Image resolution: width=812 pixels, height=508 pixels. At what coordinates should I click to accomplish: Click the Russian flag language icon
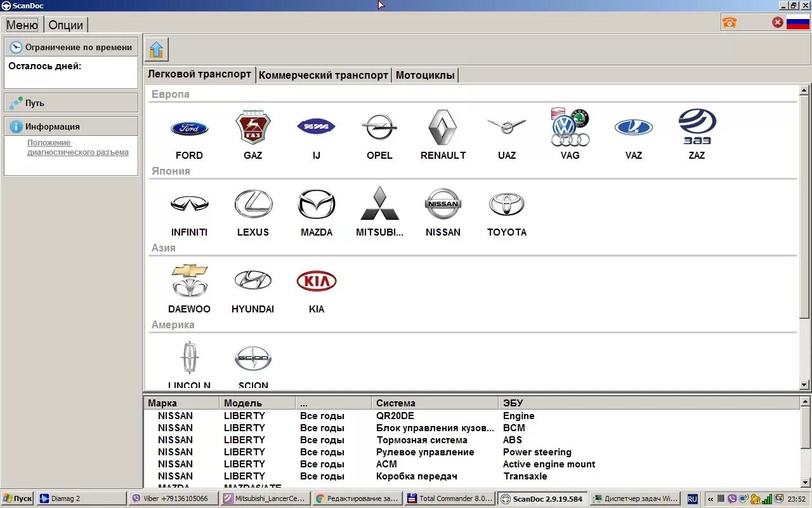click(798, 23)
